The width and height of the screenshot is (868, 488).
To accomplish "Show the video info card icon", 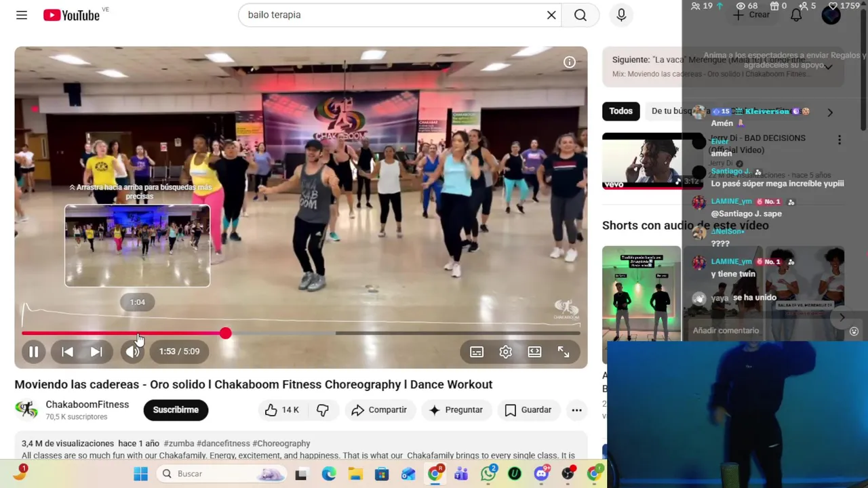I will tap(570, 62).
